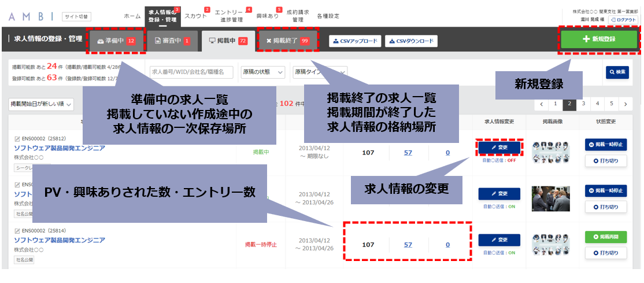Click the edit icon beside ENS00002 (25814)
644x283 pixels.
click(x=17, y=231)
